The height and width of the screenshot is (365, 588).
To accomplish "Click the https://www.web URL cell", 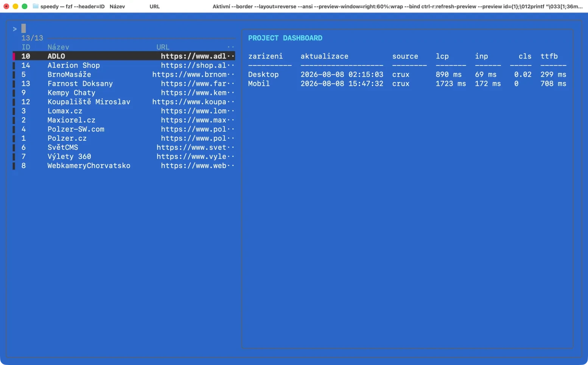I will [x=198, y=165].
